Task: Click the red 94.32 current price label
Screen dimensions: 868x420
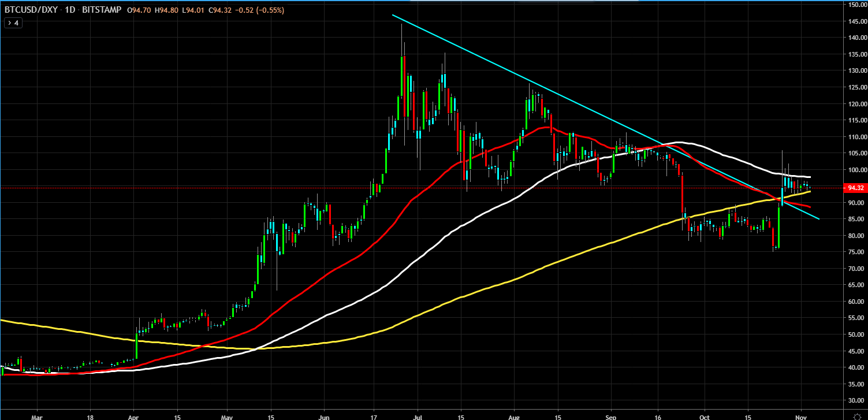Action: (x=855, y=188)
